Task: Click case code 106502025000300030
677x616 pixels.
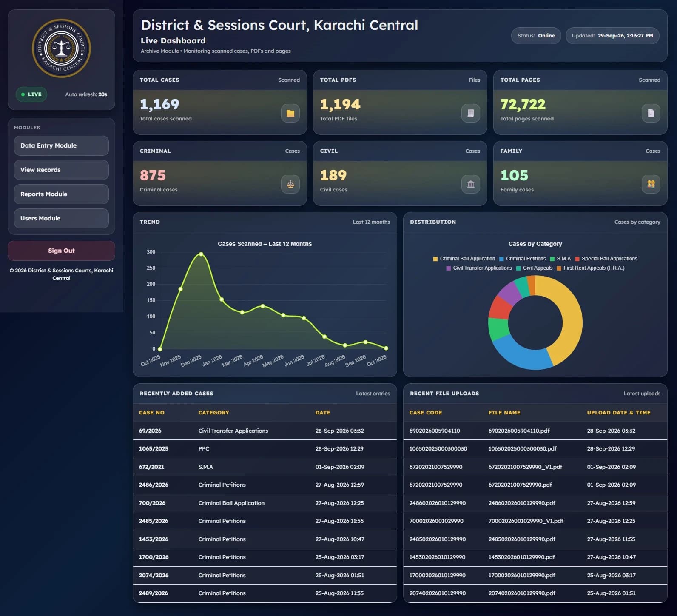Action: (x=438, y=448)
